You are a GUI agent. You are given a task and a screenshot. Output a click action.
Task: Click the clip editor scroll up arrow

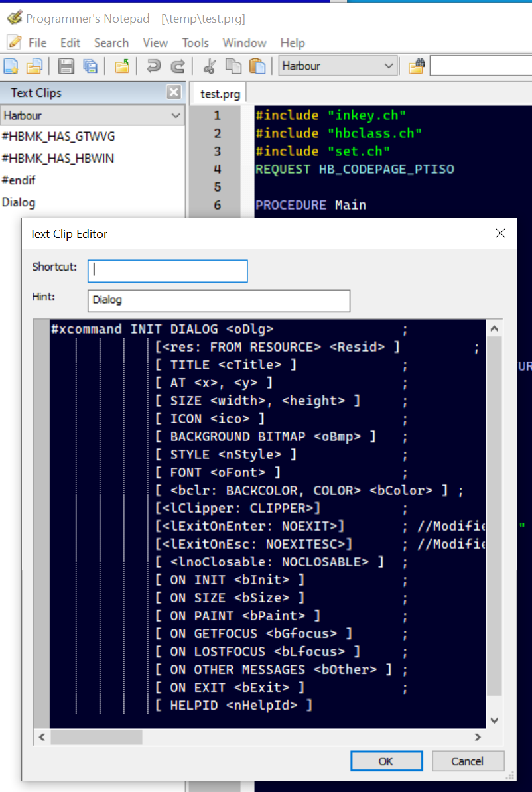tap(494, 329)
